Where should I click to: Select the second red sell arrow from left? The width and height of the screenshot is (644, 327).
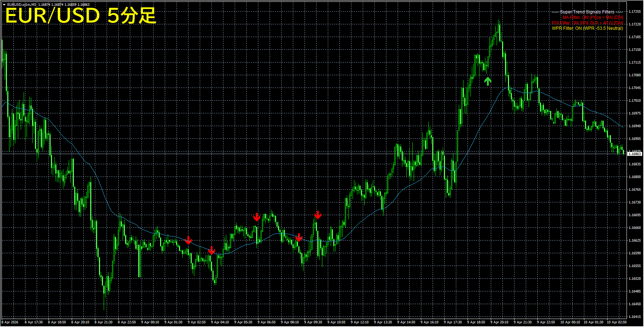coord(212,250)
